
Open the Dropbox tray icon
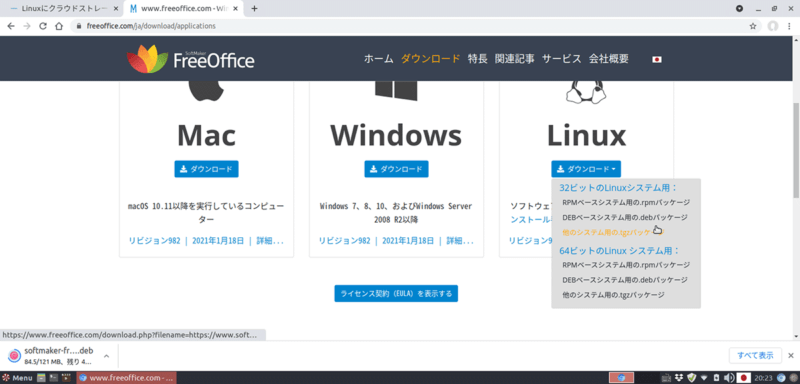click(678, 378)
